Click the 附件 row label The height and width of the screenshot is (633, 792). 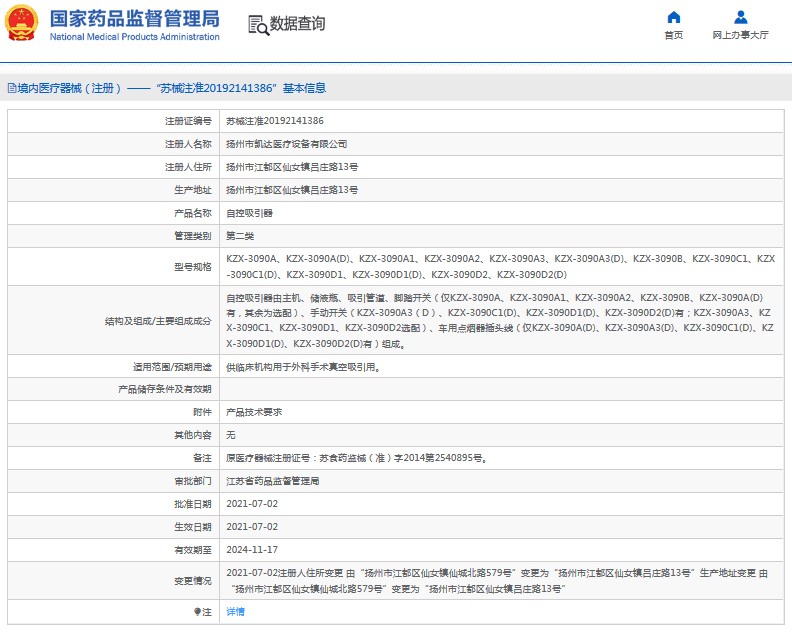tap(202, 412)
